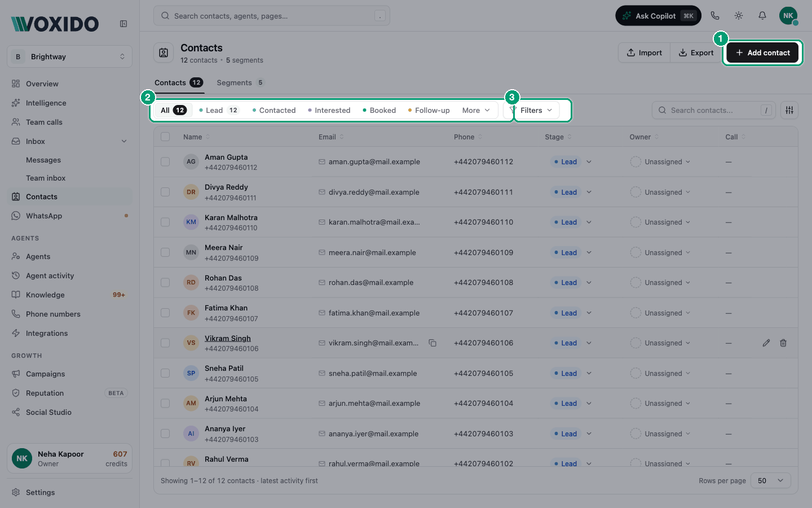The image size is (812, 508).
Task: Open Settings at sidebar bottom
Action: click(70, 492)
